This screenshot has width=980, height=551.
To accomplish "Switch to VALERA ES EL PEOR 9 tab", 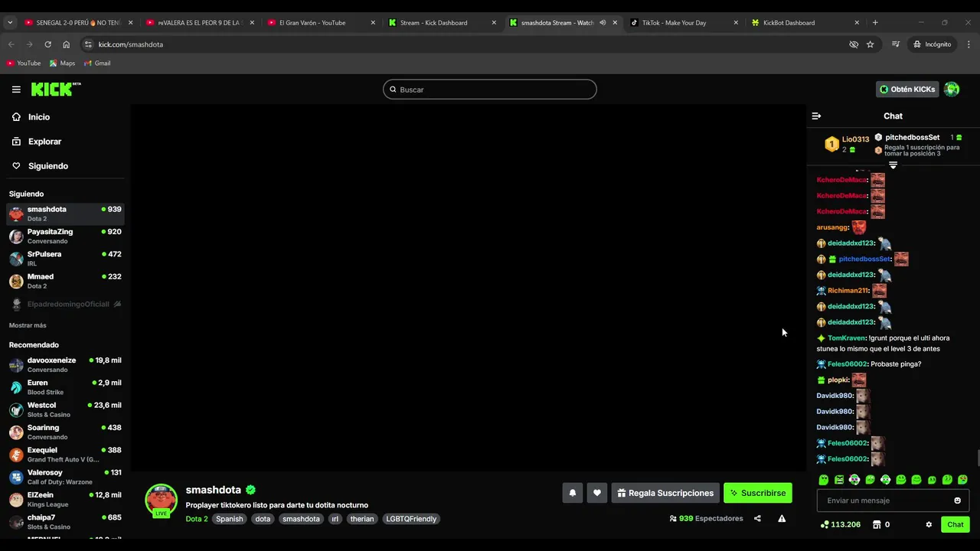I will click(201, 23).
